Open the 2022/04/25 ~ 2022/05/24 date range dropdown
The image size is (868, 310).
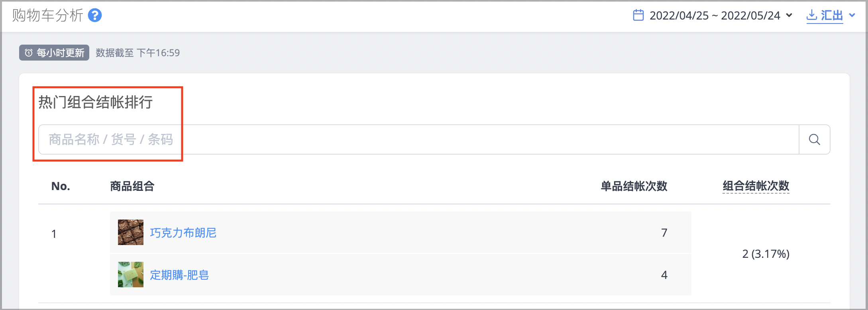[713, 16]
